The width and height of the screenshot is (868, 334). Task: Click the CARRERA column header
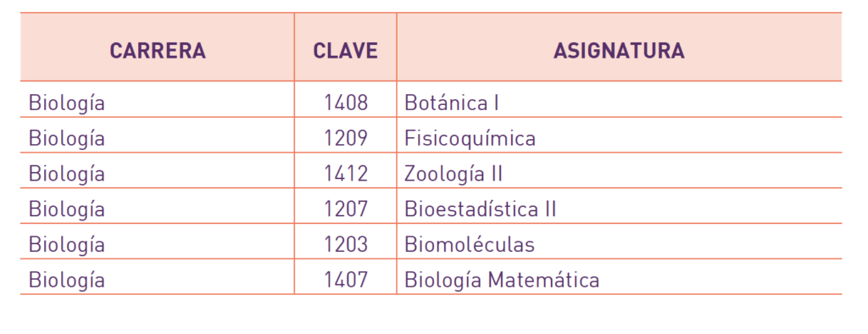click(158, 51)
